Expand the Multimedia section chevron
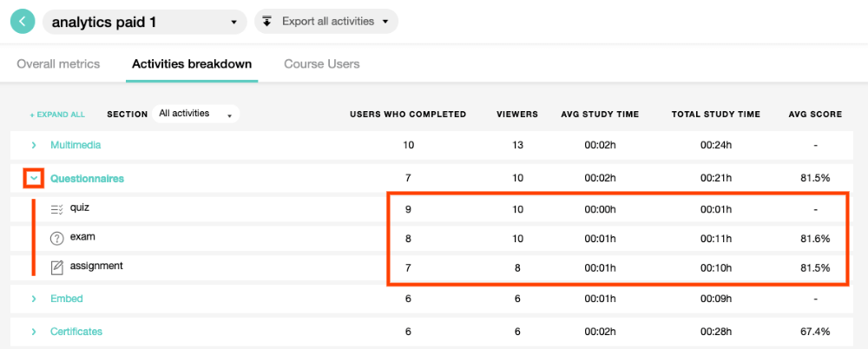 [34, 145]
